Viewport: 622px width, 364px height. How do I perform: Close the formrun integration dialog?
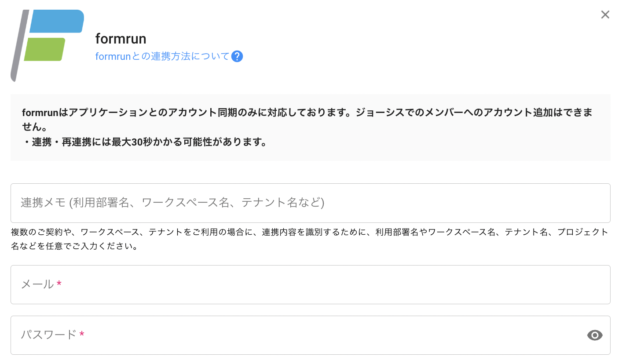click(x=605, y=15)
